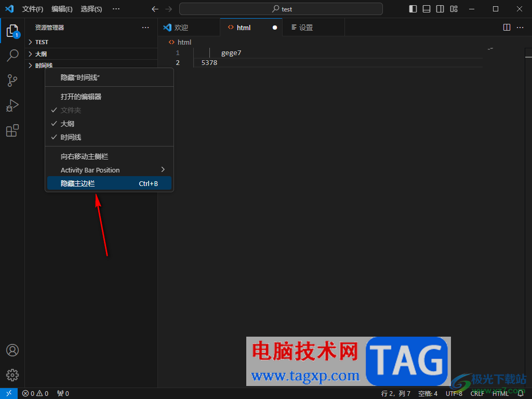This screenshot has height=399, width=532.
Task: Open Explorer views and more actions ellipsis
Action: 145,28
